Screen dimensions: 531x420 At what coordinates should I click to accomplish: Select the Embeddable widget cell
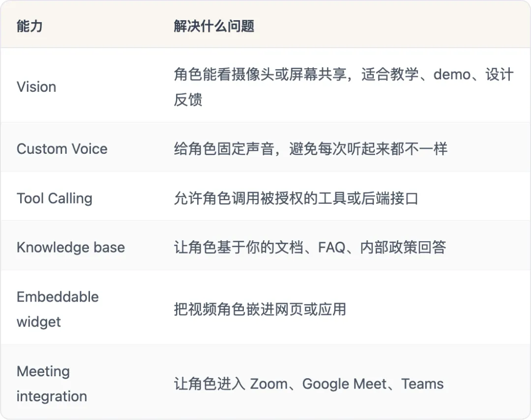(58, 309)
